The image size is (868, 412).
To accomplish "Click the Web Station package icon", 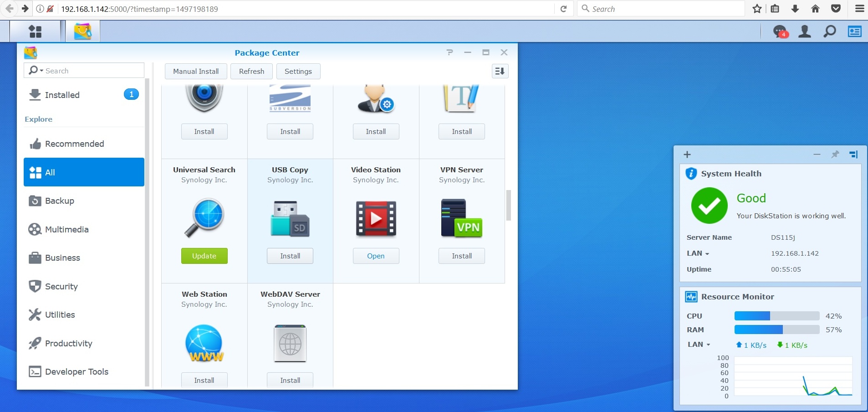I will [x=204, y=343].
